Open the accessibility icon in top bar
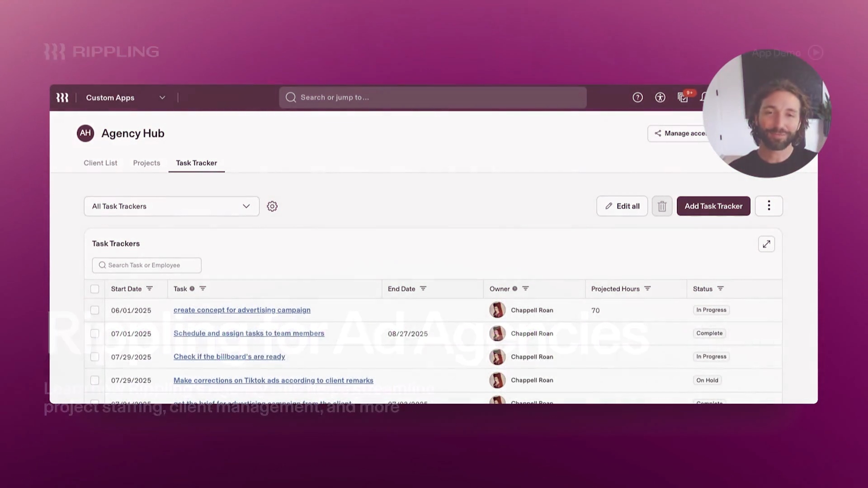The width and height of the screenshot is (868, 488). pyautogui.click(x=660, y=97)
